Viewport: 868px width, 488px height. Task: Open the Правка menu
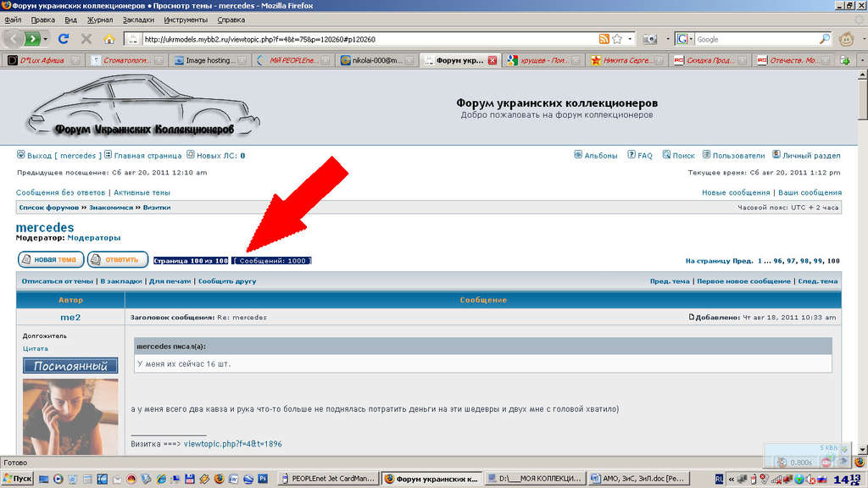[42, 20]
